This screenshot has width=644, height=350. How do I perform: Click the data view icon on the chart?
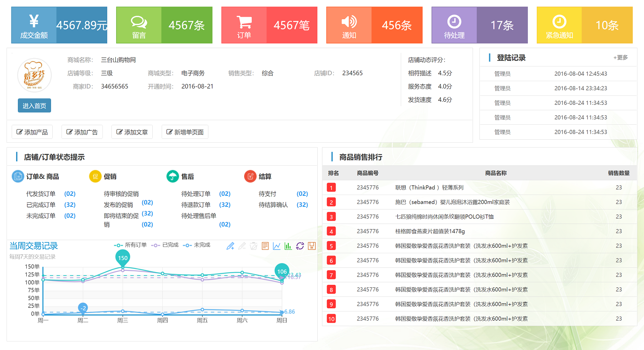[265, 246]
